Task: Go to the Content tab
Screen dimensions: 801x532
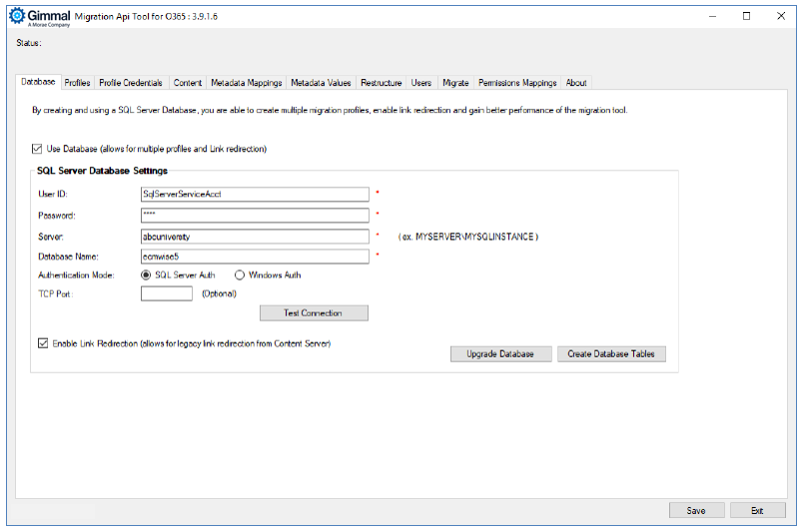Action: pyautogui.click(x=188, y=83)
